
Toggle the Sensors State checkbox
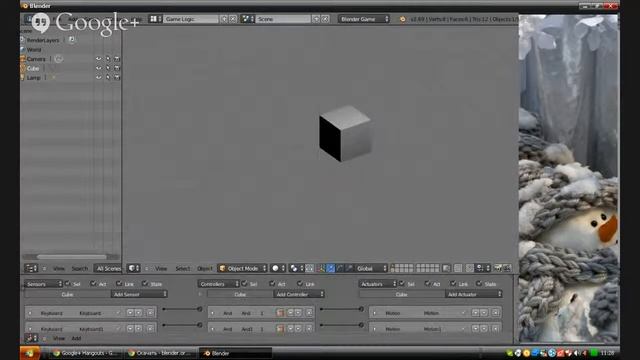(x=145, y=283)
